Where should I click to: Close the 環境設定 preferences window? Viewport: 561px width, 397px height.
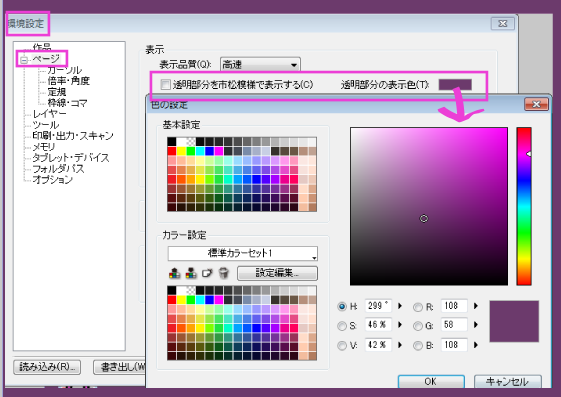point(503,24)
